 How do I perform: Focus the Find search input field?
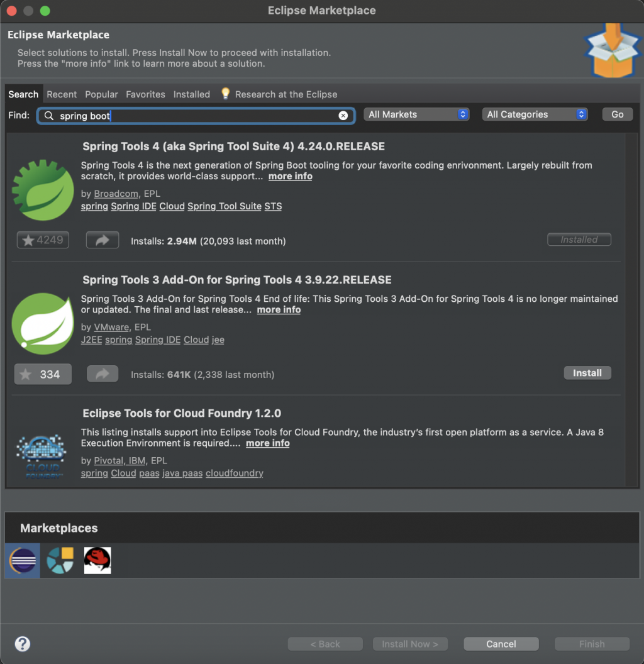point(196,116)
